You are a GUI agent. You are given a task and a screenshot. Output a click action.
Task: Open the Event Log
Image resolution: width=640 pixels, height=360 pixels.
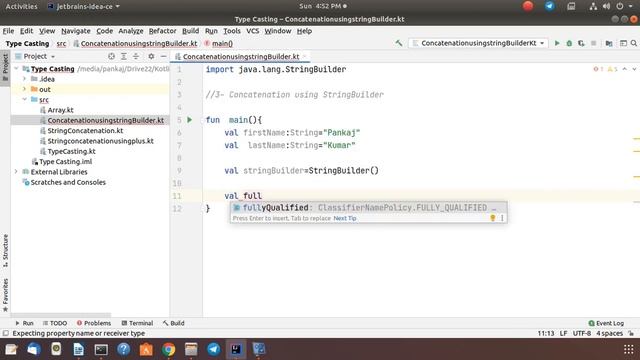pyautogui.click(x=606, y=323)
